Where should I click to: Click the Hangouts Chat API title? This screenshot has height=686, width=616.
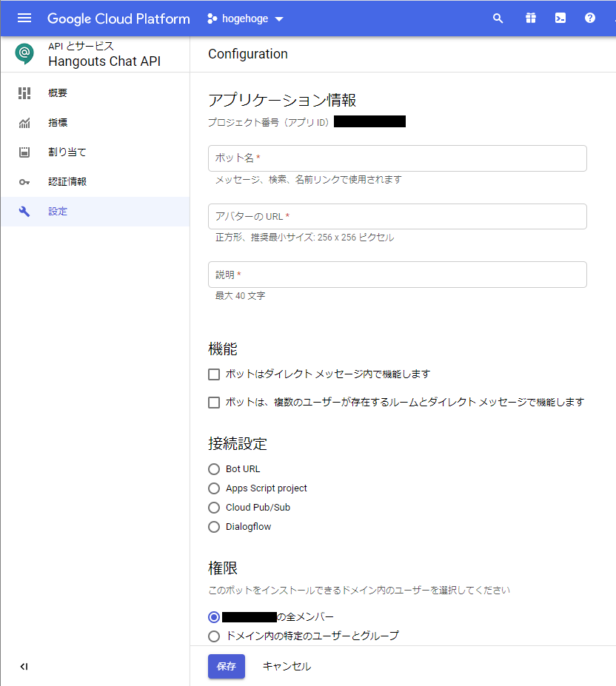[x=104, y=61]
